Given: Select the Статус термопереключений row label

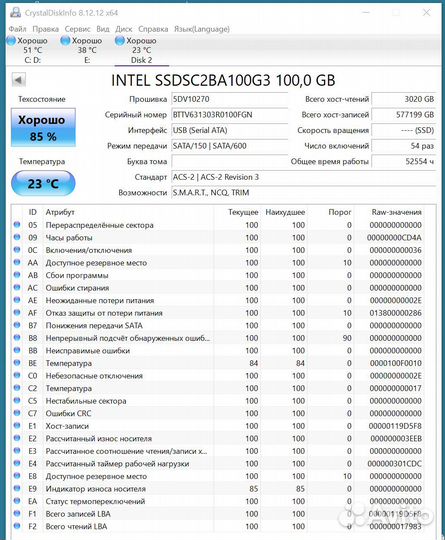Looking at the screenshot, I should 95,501.
